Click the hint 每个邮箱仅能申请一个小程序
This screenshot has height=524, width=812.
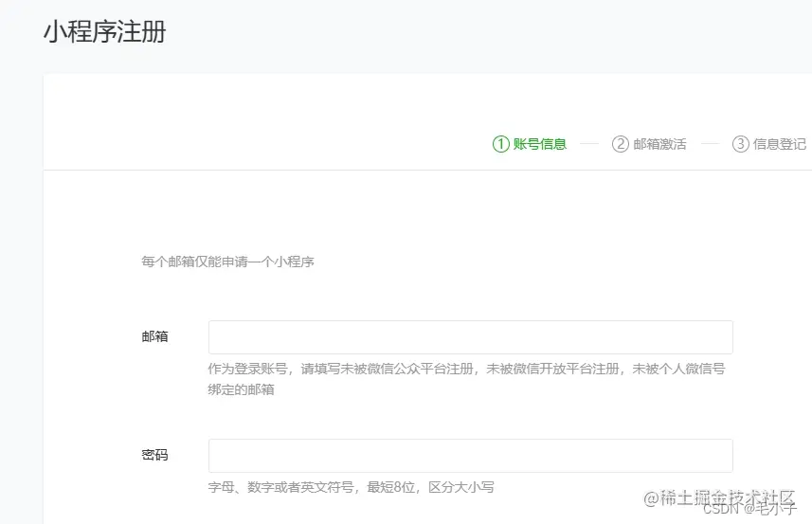(x=227, y=262)
